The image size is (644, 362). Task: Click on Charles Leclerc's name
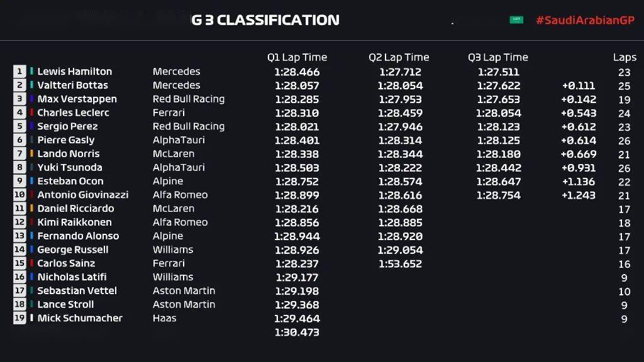click(73, 112)
